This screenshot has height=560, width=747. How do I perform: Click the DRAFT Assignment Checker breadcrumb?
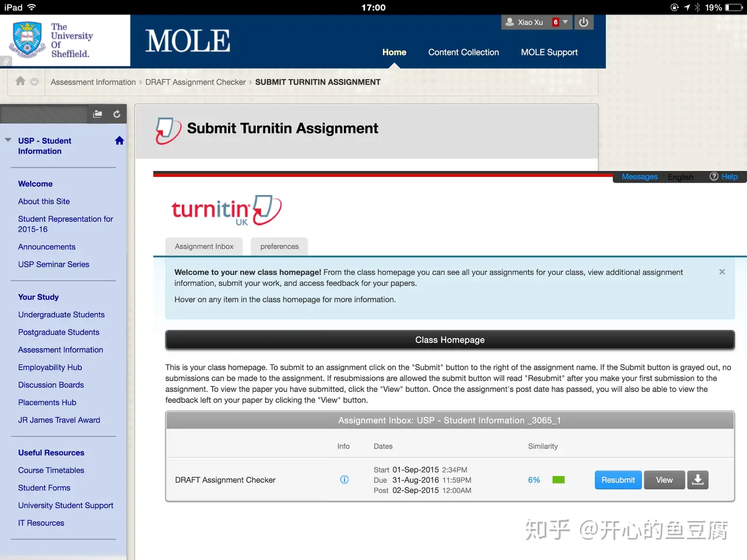(196, 82)
